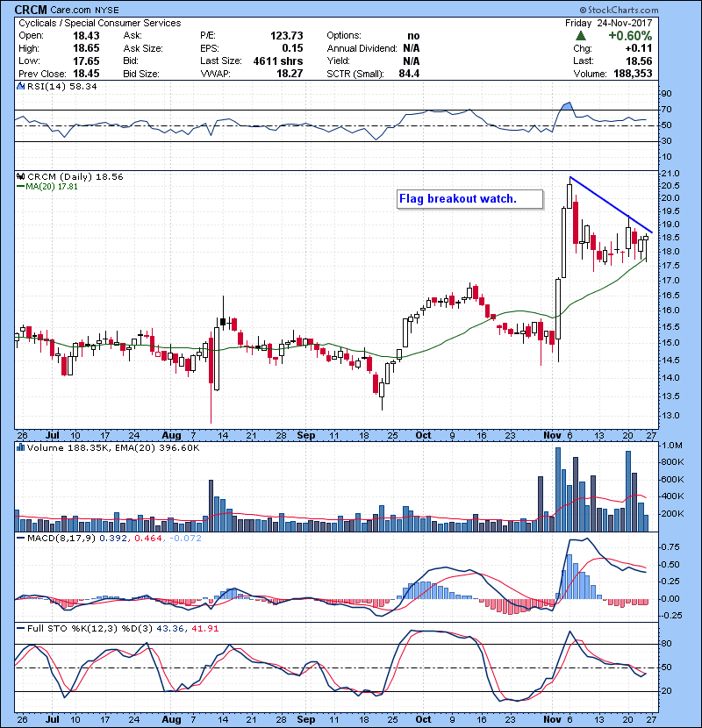Click the Sep label on price chart axis
This screenshot has width=702, height=728.
[306, 436]
